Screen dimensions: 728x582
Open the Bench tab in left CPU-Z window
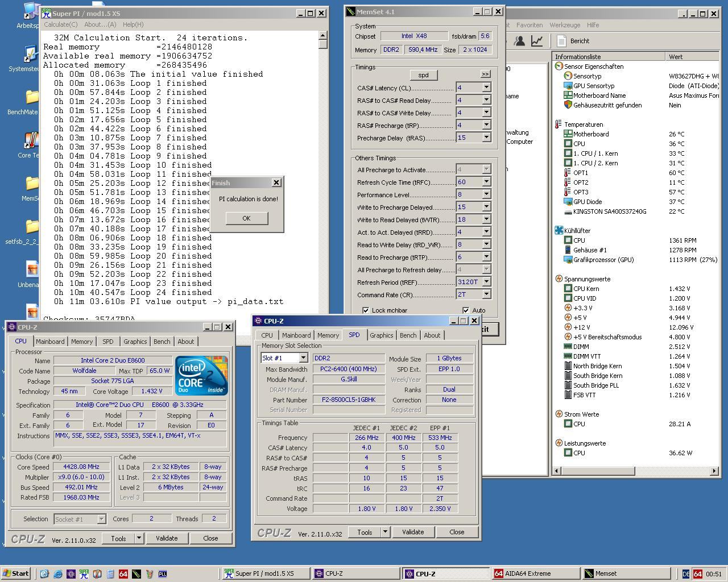point(162,342)
